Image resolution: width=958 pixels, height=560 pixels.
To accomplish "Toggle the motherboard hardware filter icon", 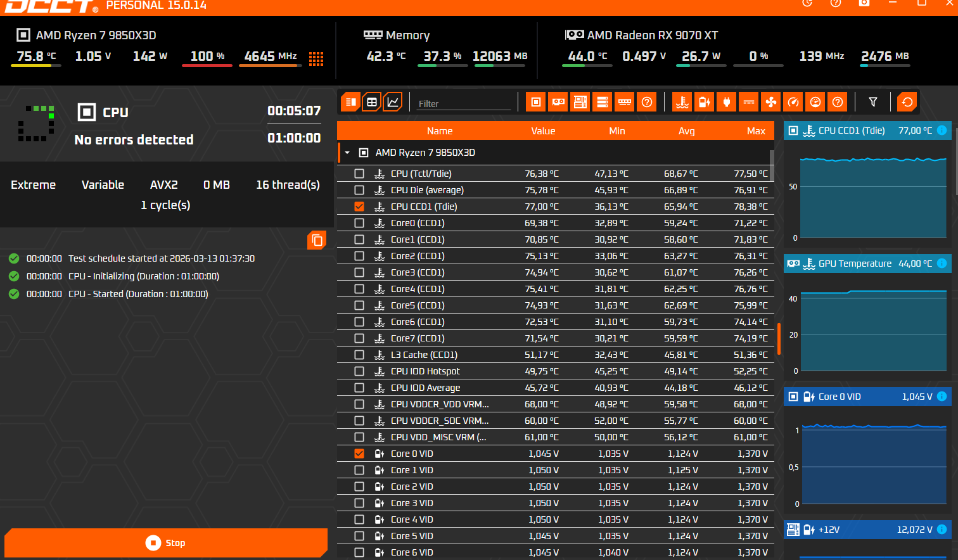I will [580, 102].
